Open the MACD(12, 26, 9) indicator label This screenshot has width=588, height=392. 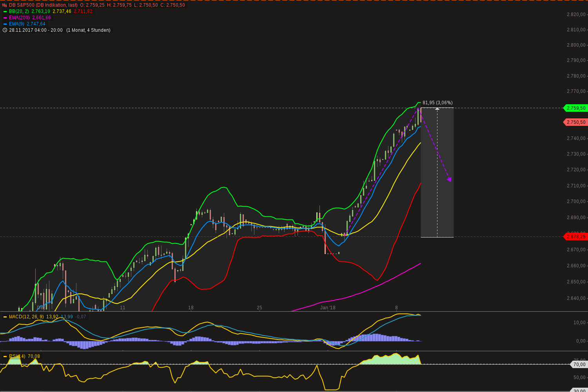click(26, 317)
